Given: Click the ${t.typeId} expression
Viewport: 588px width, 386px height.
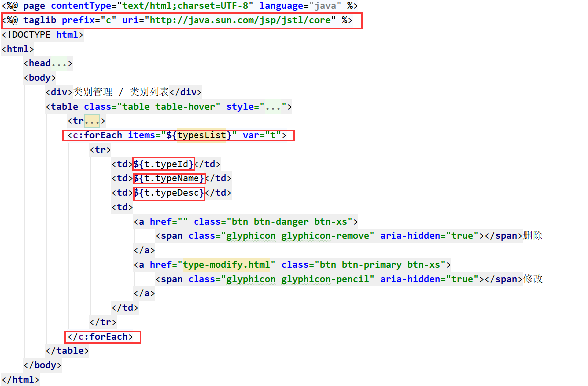Looking at the screenshot, I should tap(163, 164).
